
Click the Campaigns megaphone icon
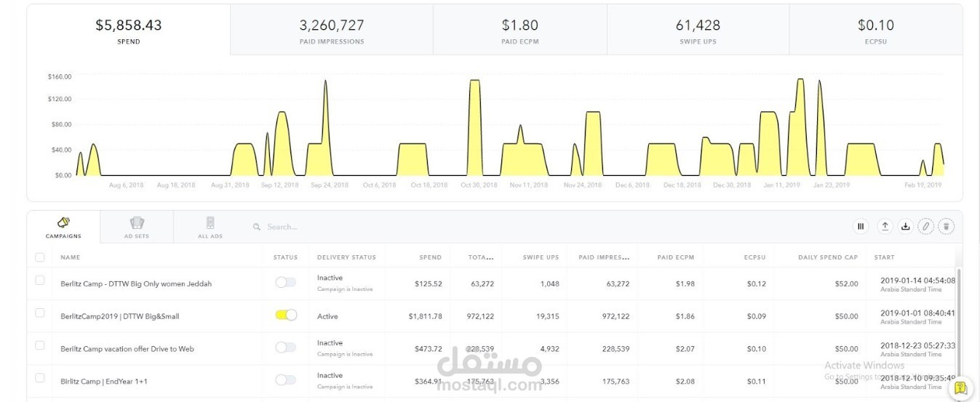point(63,222)
